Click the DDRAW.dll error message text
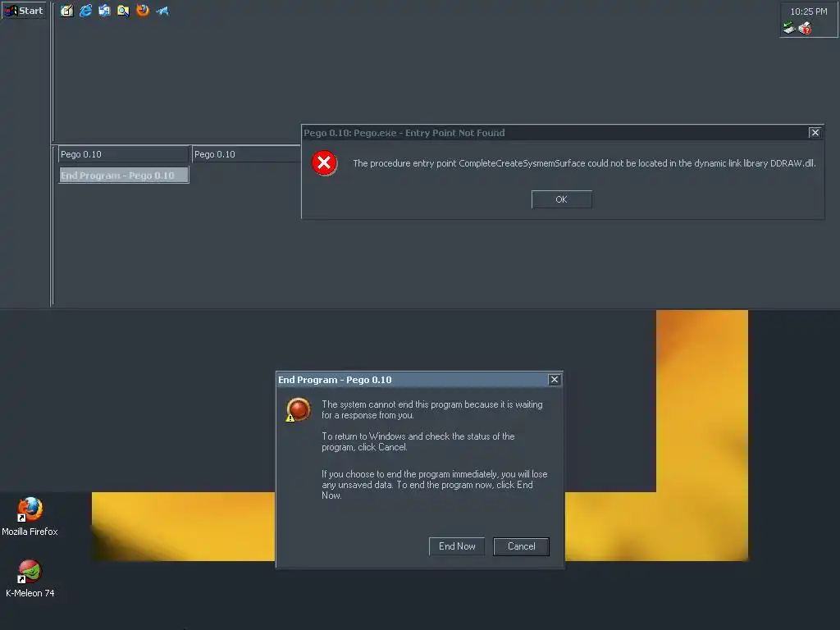840x630 pixels. 584,163
